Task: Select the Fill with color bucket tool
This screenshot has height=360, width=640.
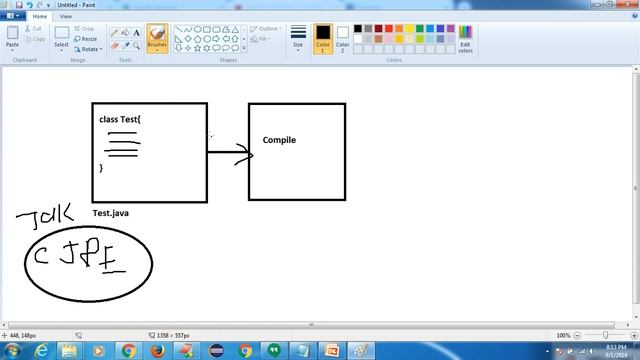Action: pyautogui.click(x=126, y=33)
